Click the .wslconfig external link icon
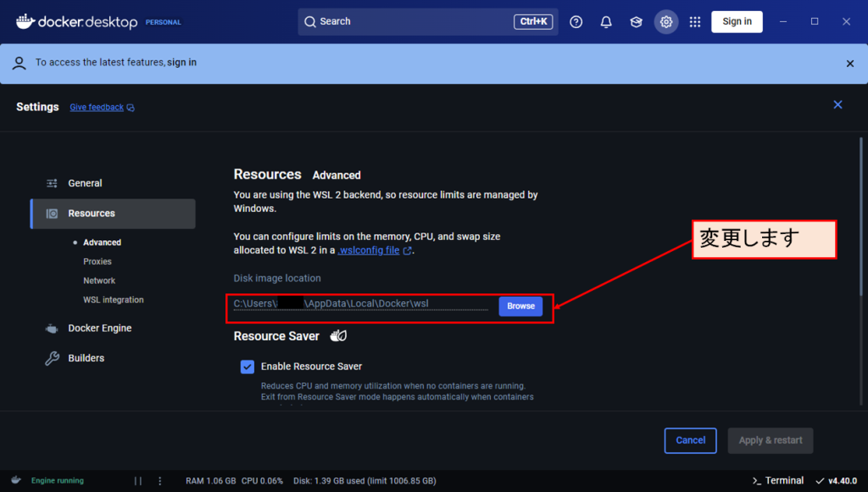This screenshot has height=492, width=868. pos(408,250)
